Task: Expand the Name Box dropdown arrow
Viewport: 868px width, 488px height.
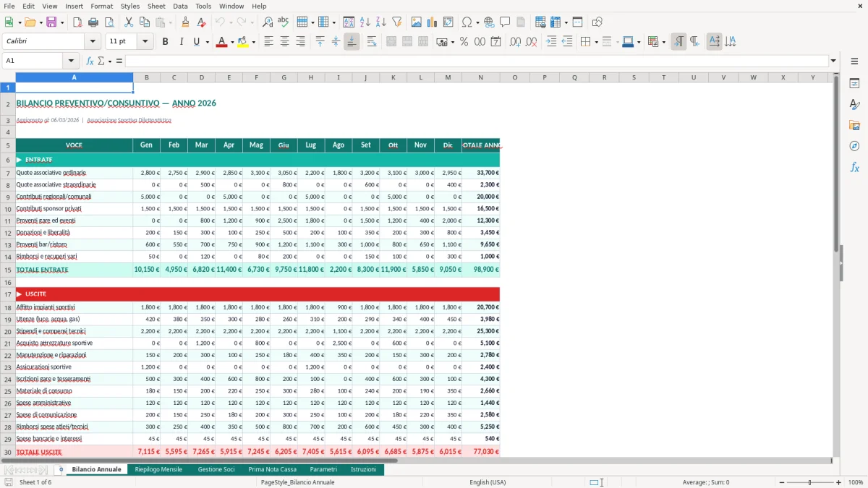Action: (x=71, y=61)
